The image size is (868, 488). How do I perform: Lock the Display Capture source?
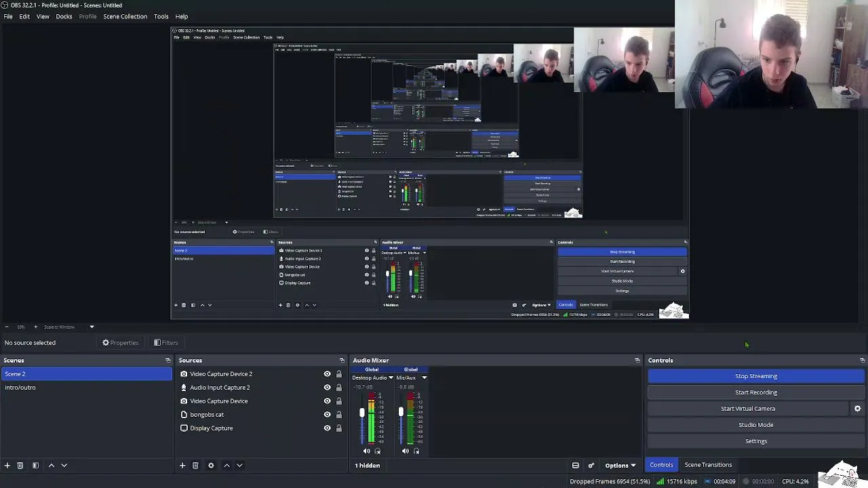pos(339,428)
